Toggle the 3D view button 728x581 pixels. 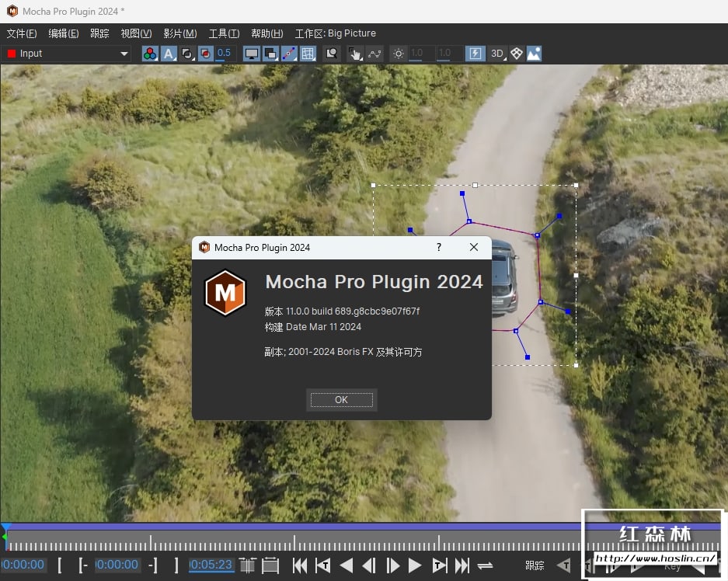498,54
